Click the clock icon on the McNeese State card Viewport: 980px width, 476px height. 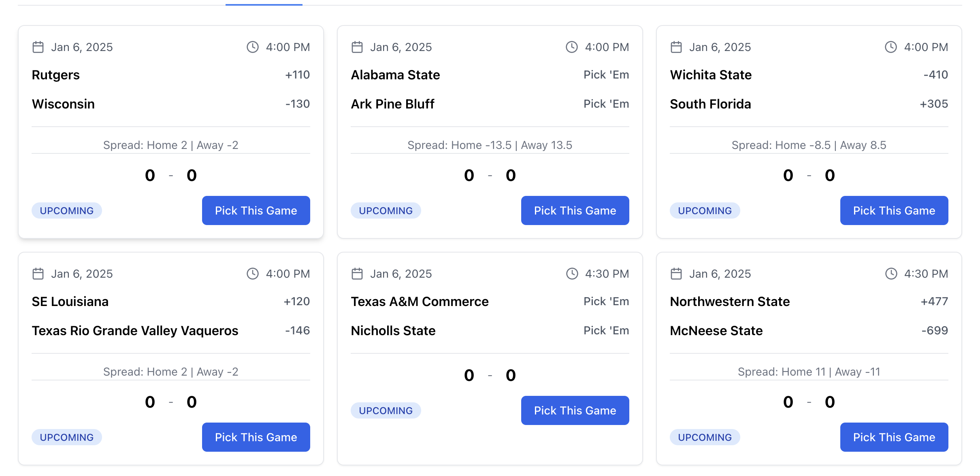click(x=891, y=274)
